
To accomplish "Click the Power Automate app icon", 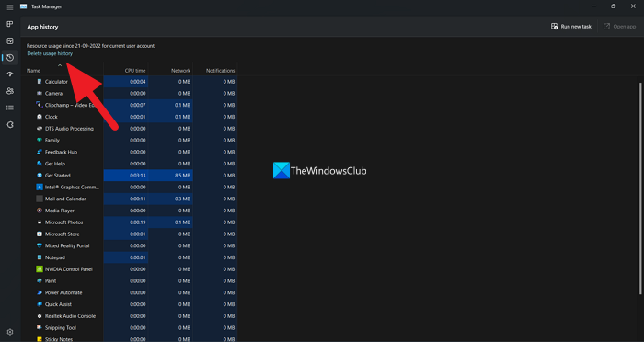I will (x=40, y=292).
